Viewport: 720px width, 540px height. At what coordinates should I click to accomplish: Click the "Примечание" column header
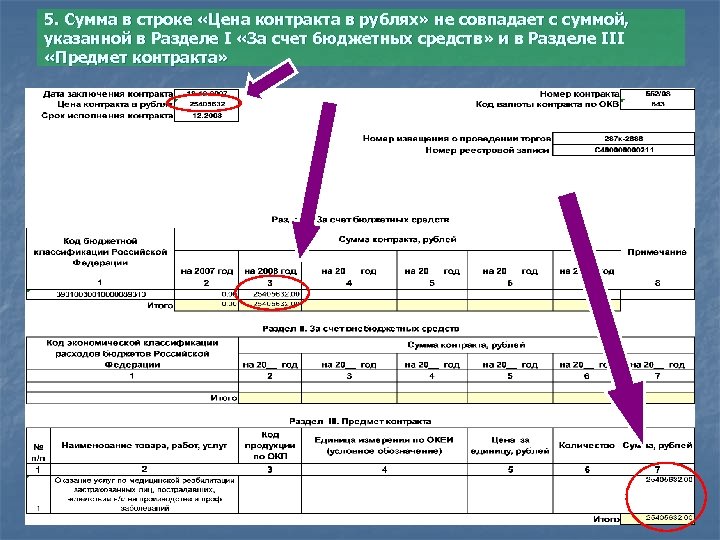point(657,252)
